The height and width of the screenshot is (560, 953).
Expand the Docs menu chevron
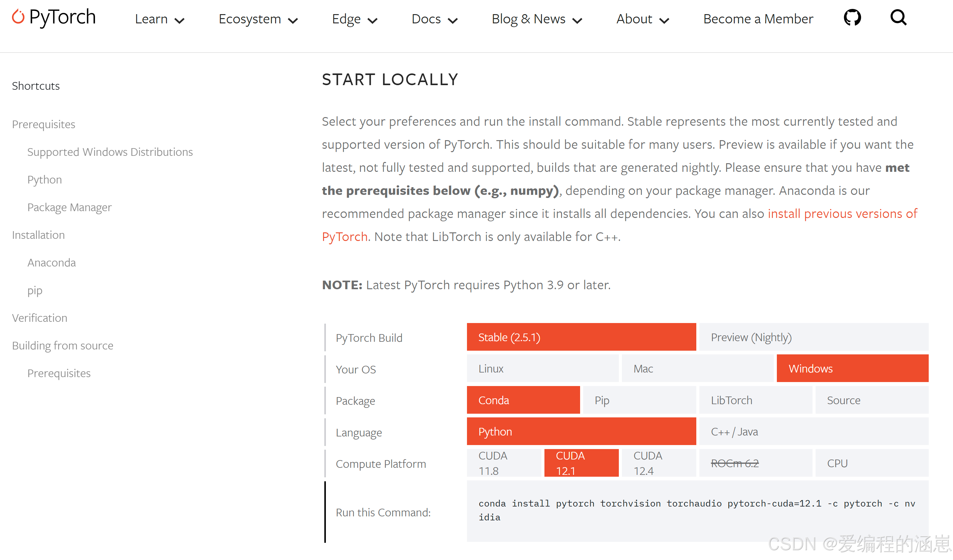453,21
